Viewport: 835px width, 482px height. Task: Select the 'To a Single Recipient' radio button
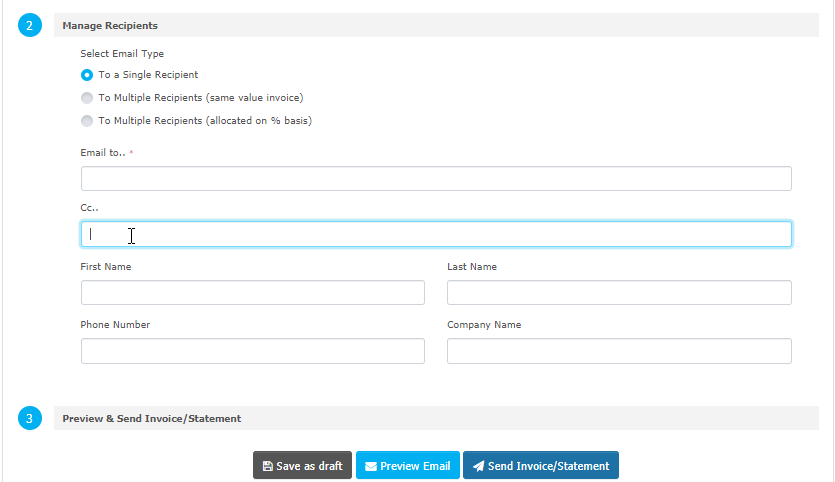click(x=87, y=75)
